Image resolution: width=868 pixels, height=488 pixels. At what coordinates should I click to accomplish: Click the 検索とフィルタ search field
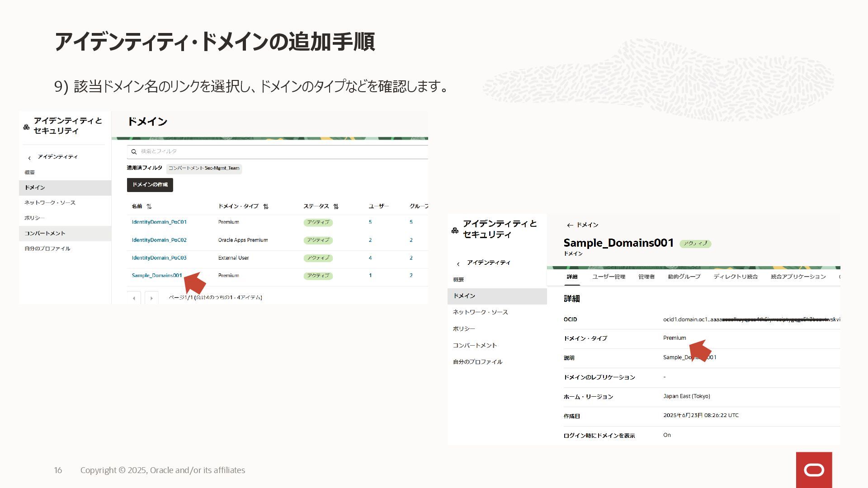[x=278, y=152]
